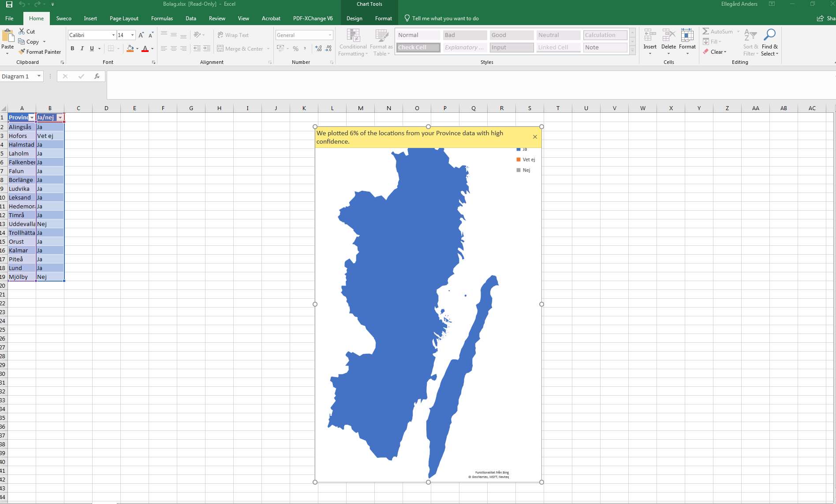
Task: Apply the Good cell style
Action: tap(511, 35)
